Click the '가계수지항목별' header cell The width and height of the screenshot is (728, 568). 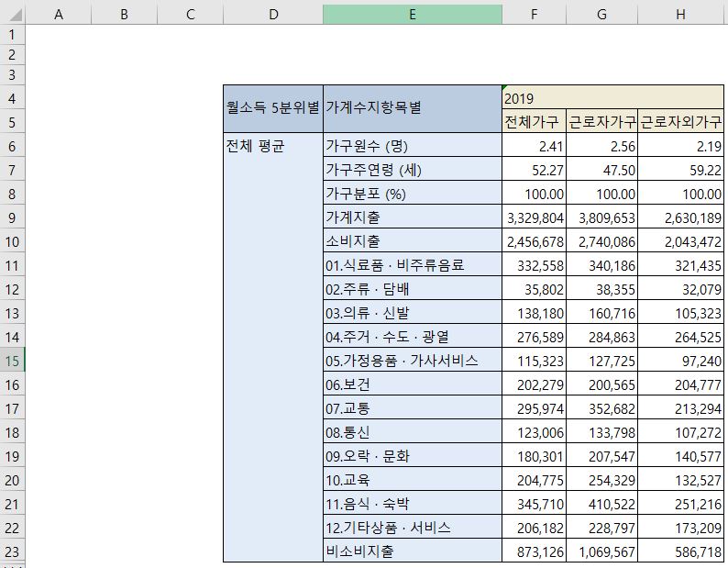point(413,109)
